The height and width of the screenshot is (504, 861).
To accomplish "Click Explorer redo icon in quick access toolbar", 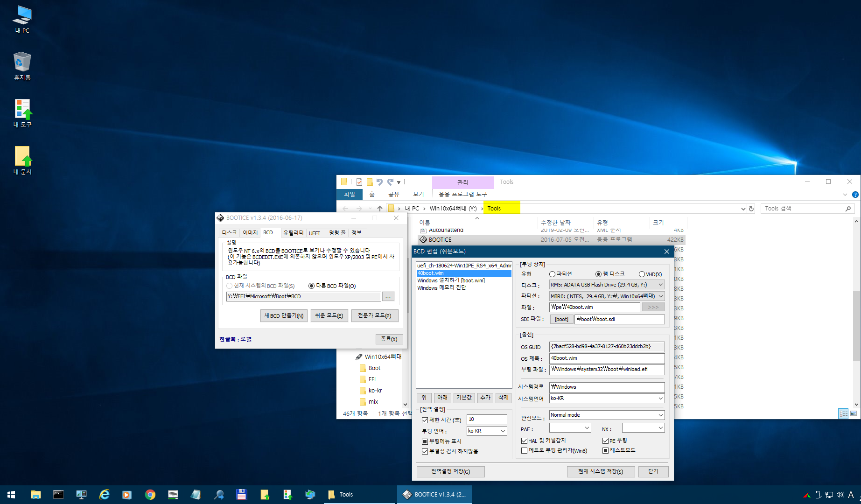I will 390,182.
